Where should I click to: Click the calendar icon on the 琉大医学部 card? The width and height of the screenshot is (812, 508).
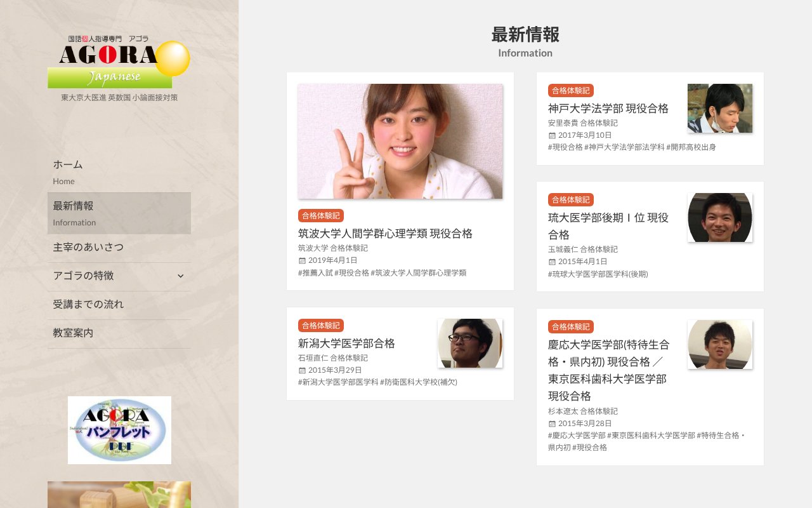coord(551,260)
